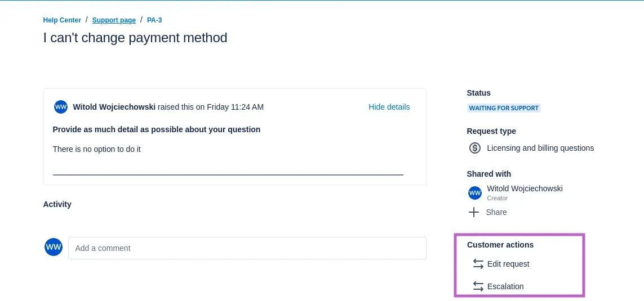Click the arrows icon beside Edit request
Image resolution: width=644 pixels, height=301 pixels.
478,264
